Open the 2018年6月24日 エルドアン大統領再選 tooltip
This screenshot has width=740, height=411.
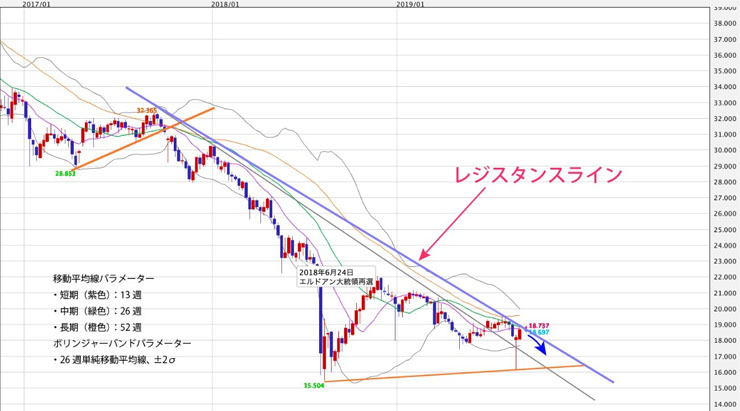pyautogui.click(x=336, y=277)
